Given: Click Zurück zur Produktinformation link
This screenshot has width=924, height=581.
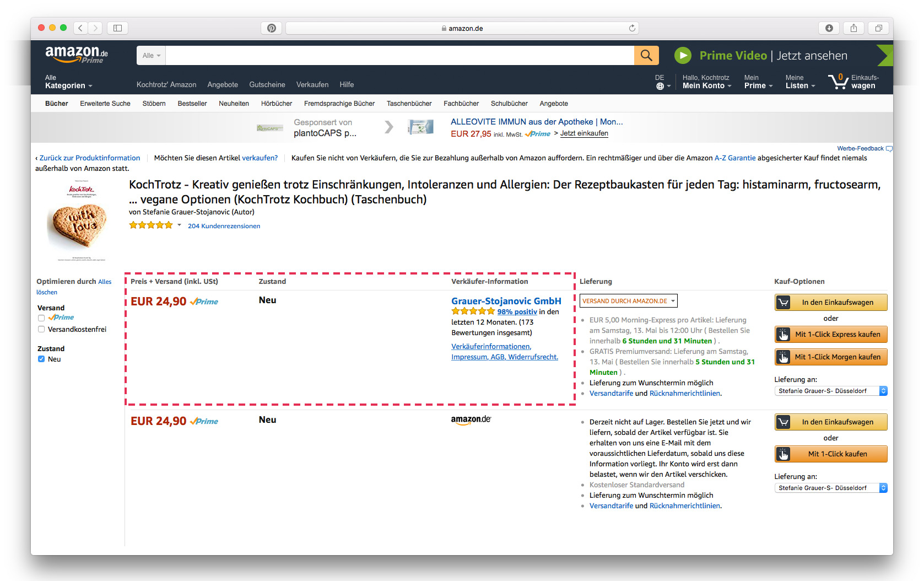Looking at the screenshot, I should click(90, 158).
